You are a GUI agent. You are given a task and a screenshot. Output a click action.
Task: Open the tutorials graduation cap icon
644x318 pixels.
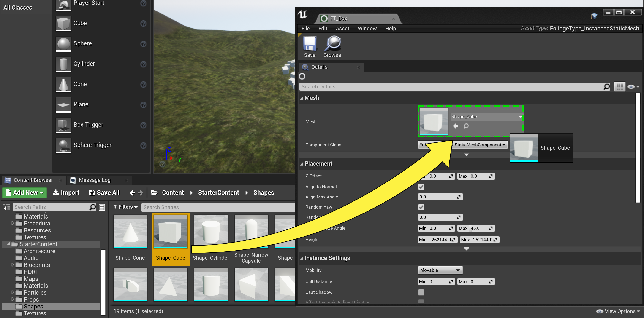click(x=594, y=16)
